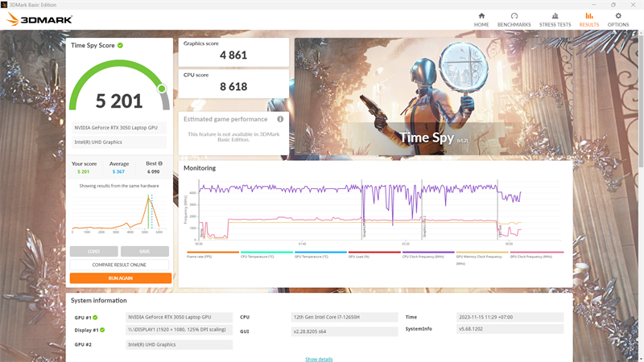Click the green validation check by Time Spy Score
Screen dimensions: 644x362
pos(120,45)
